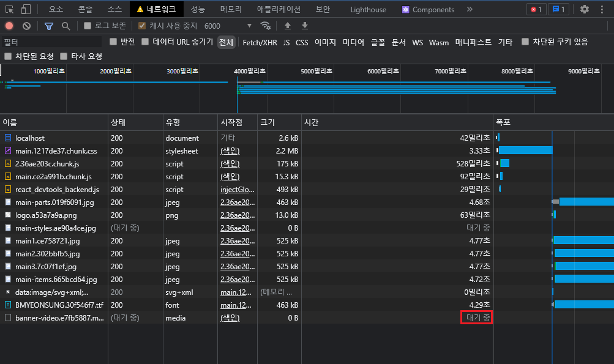Switch to the 요소 tab

coord(56,9)
